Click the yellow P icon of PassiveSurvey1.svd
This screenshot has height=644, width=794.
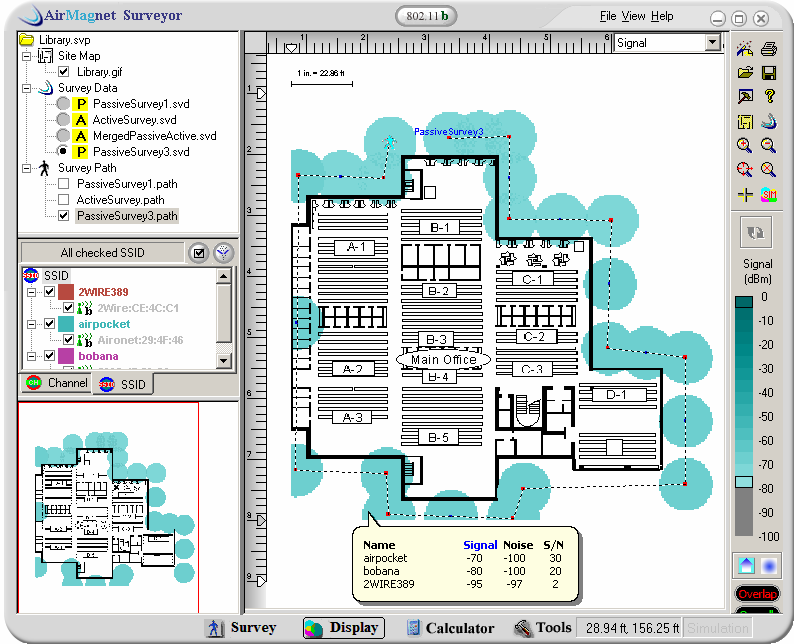coord(81,104)
